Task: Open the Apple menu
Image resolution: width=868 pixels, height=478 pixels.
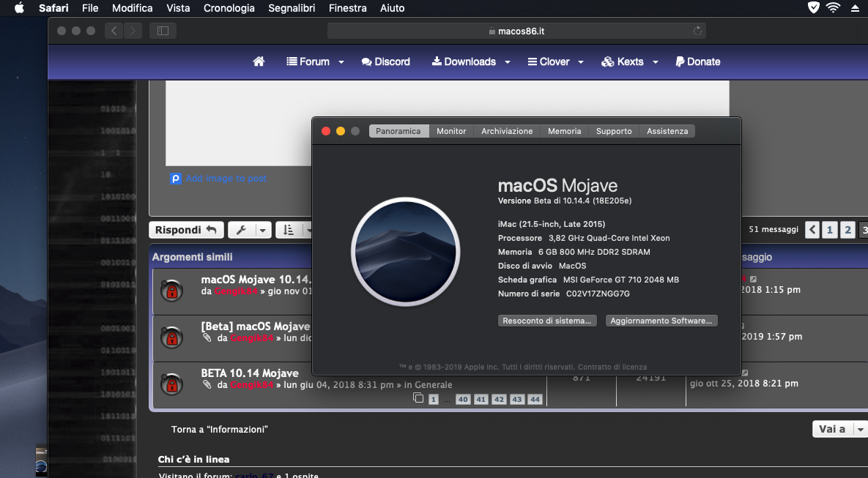Action: (19, 8)
